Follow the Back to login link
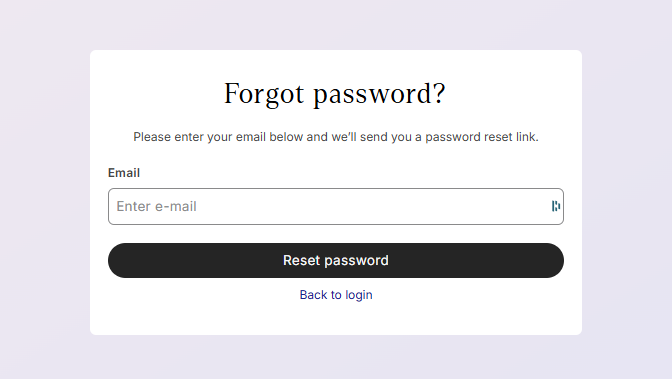This screenshot has width=672, height=379. click(336, 295)
